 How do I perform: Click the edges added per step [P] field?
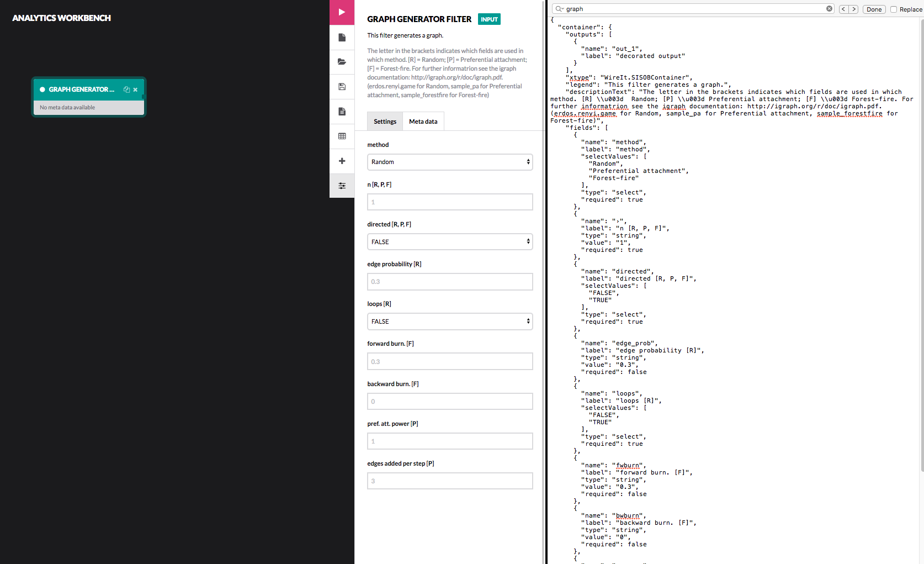point(450,481)
